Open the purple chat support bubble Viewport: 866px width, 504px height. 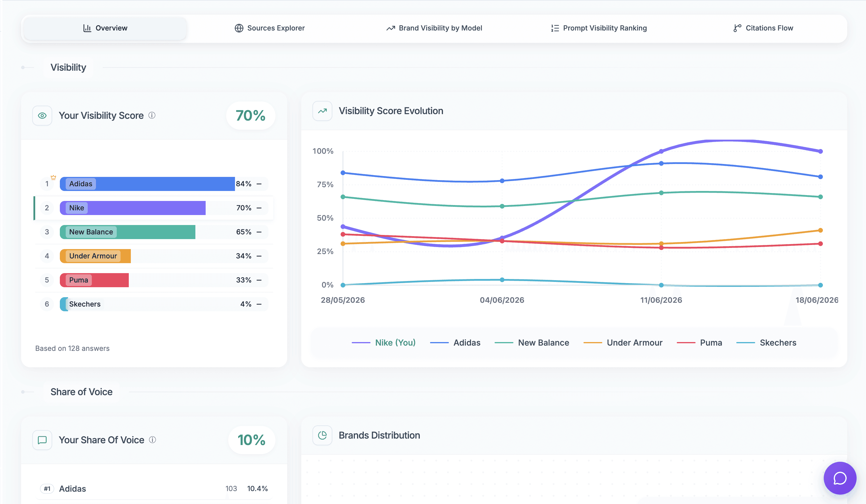(x=840, y=478)
